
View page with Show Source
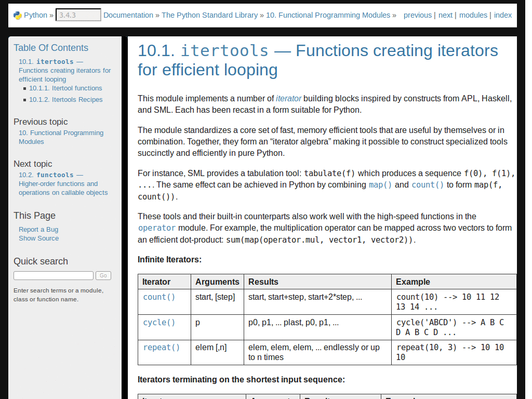[38, 238]
